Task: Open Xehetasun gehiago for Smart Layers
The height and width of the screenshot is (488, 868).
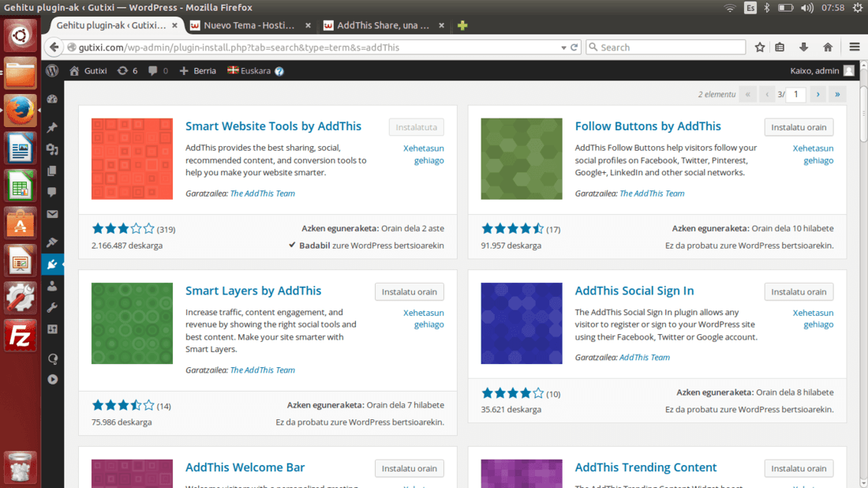Action: click(x=424, y=318)
